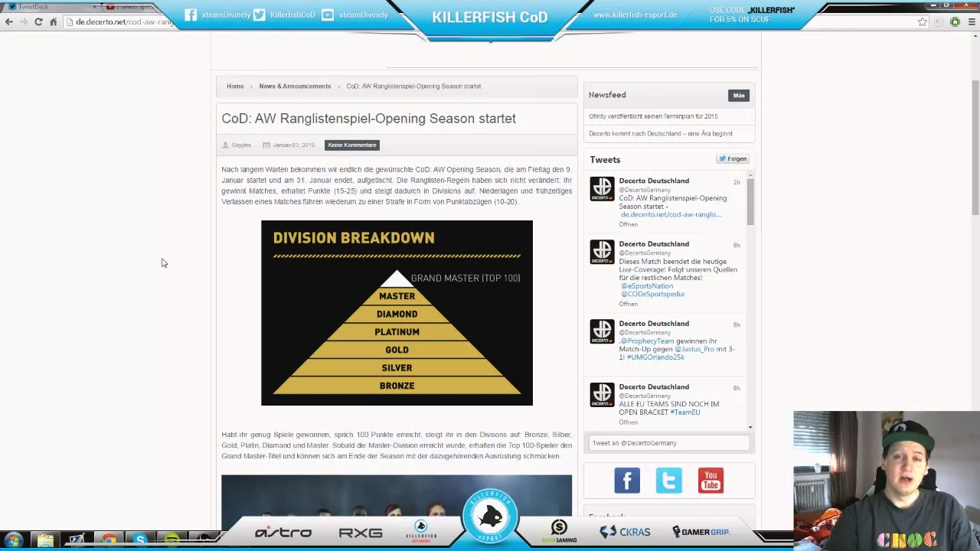Open de.decerto.net/cod-aw-ranglis link in tweet
This screenshot has height=551, width=980.
[671, 215]
